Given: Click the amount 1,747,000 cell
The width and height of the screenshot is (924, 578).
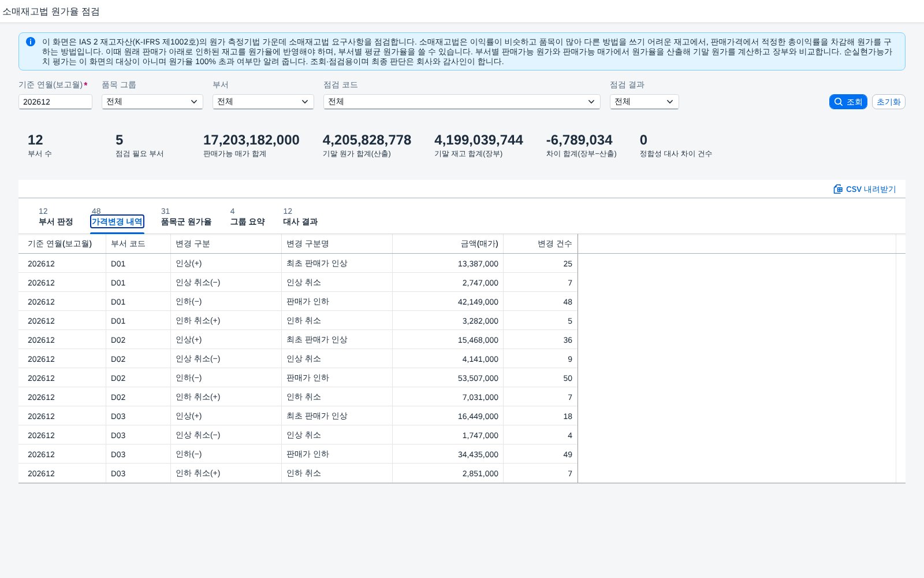Looking at the screenshot, I should coord(448,435).
